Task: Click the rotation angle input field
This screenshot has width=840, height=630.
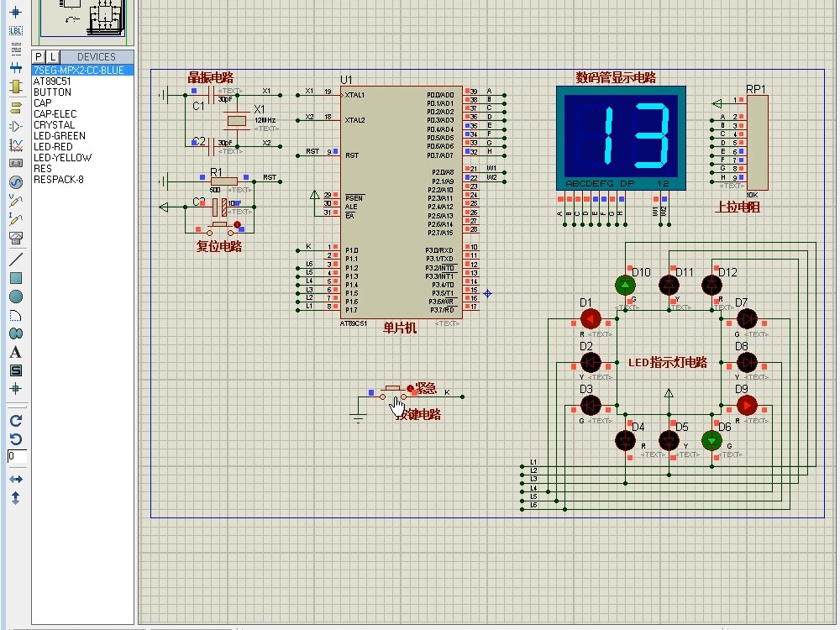Action: pos(17,456)
